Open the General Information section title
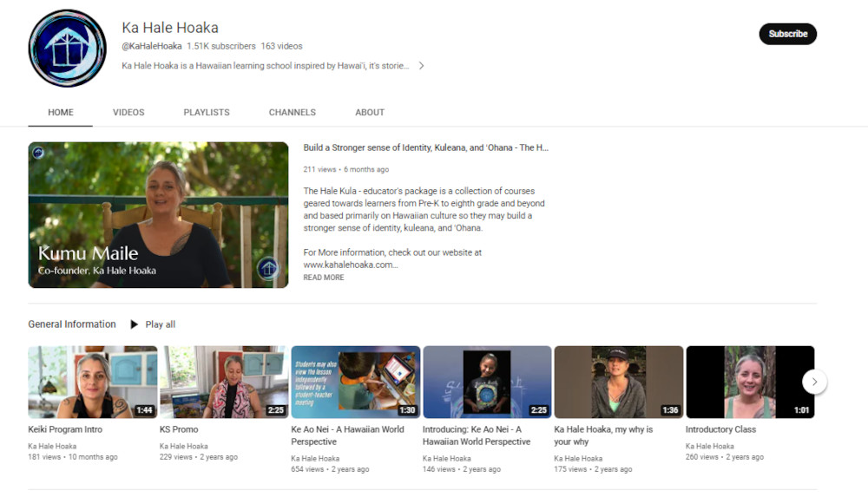The height and width of the screenshot is (497, 868). pos(72,324)
